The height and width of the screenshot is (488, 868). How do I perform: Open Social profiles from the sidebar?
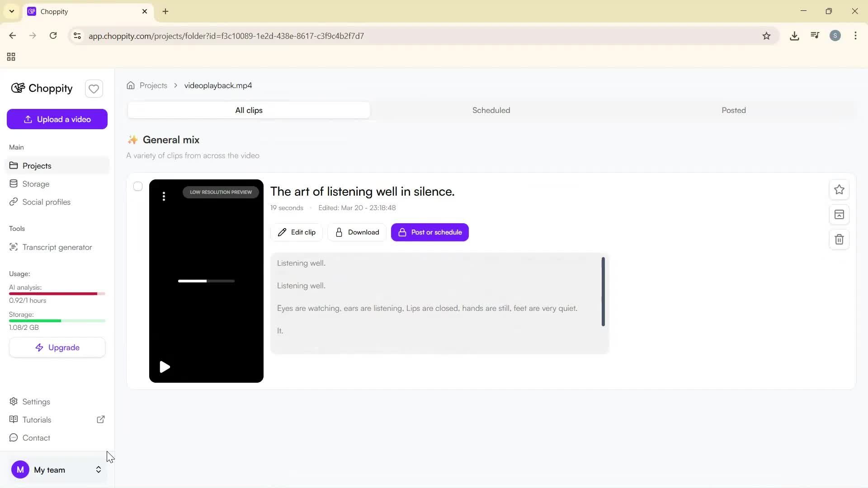[46, 202]
